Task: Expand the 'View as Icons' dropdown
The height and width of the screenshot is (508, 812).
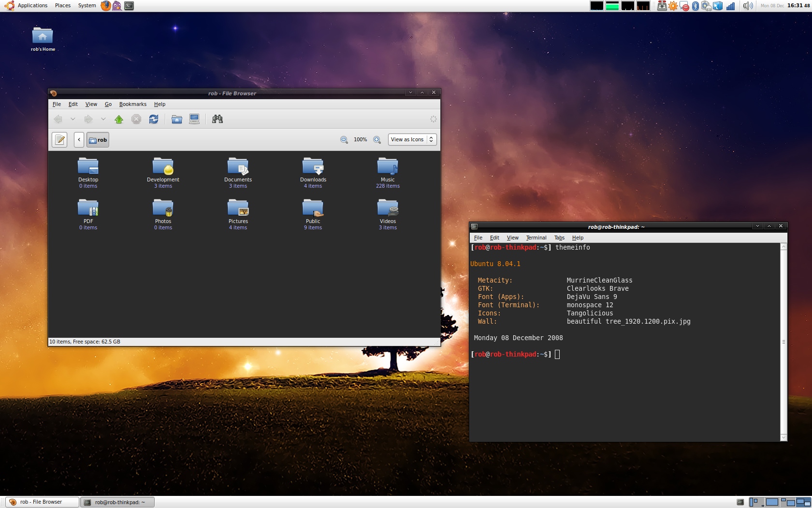Action: click(x=412, y=140)
